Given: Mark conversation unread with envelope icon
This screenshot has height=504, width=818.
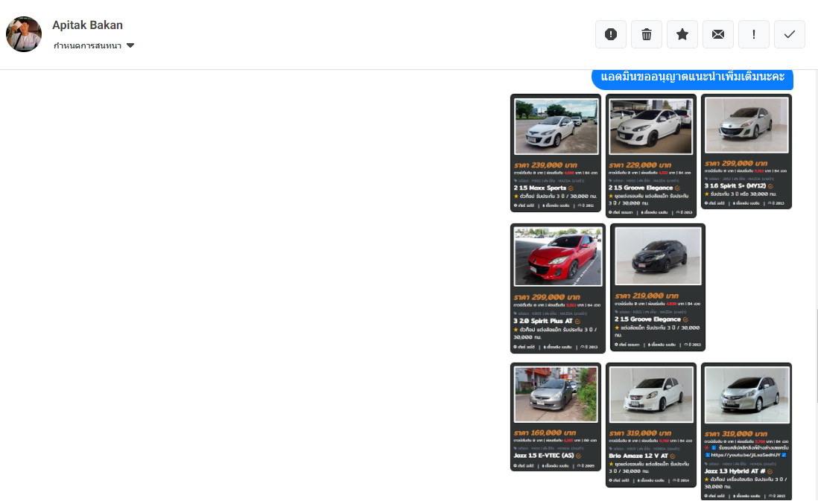Looking at the screenshot, I should pyautogui.click(x=718, y=34).
